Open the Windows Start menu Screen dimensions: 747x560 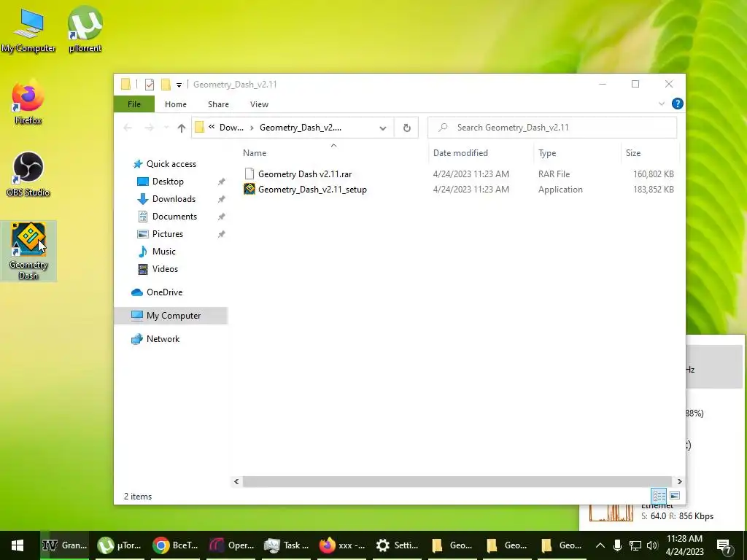click(18, 545)
